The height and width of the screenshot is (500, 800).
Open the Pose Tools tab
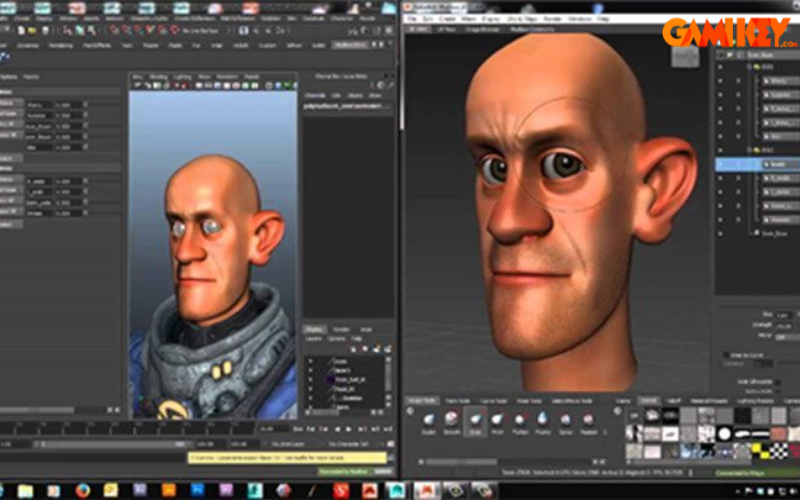point(529,401)
